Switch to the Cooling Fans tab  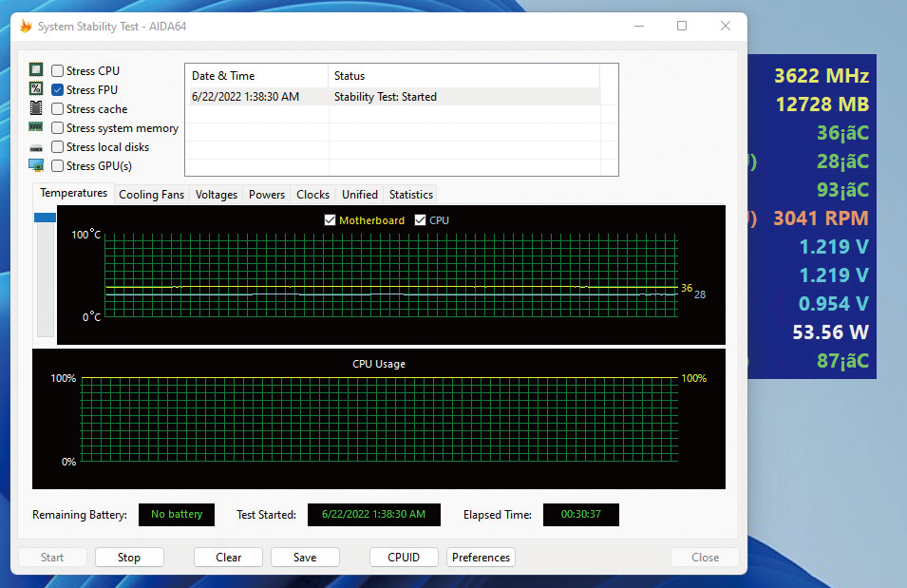tap(152, 195)
